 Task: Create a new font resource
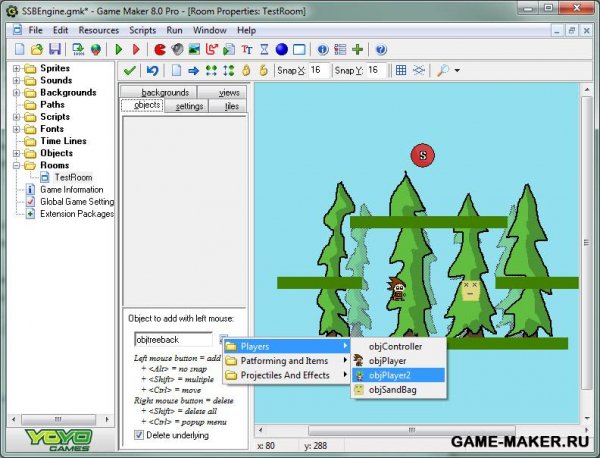(x=247, y=49)
